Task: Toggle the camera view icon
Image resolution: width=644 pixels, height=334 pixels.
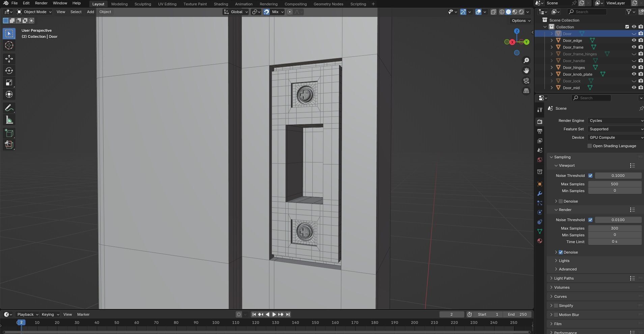Action: click(x=526, y=81)
